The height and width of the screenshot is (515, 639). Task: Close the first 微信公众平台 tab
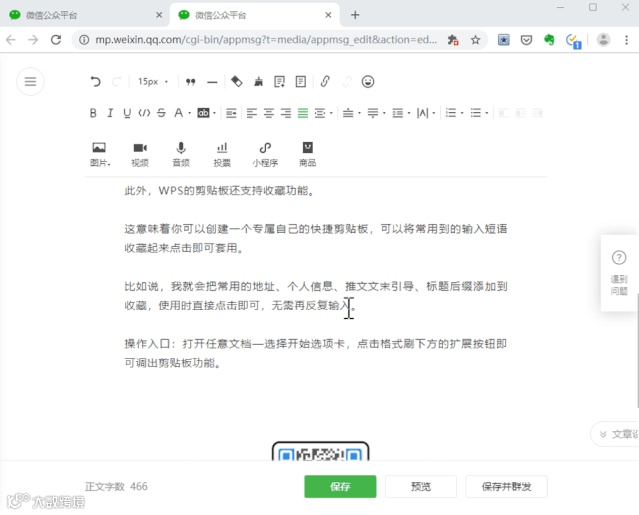click(159, 15)
